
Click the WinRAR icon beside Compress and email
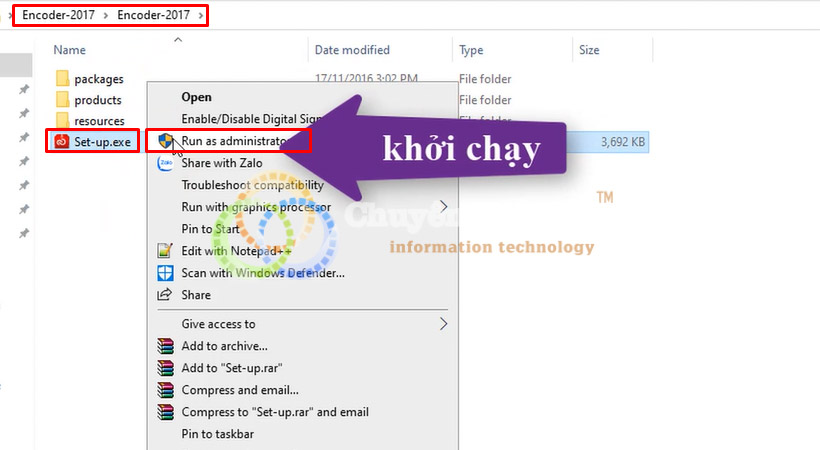tap(165, 390)
